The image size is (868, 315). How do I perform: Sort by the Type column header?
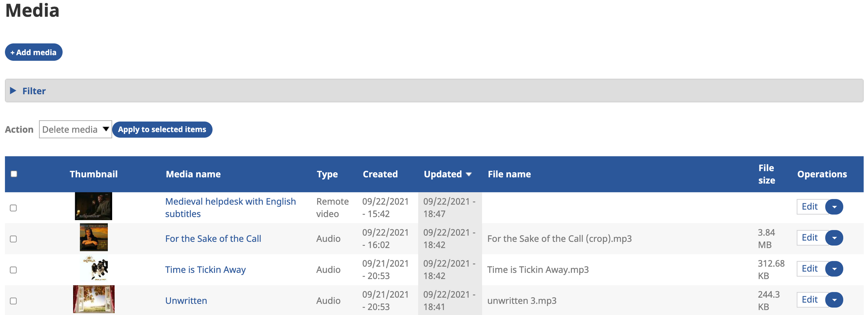click(327, 174)
